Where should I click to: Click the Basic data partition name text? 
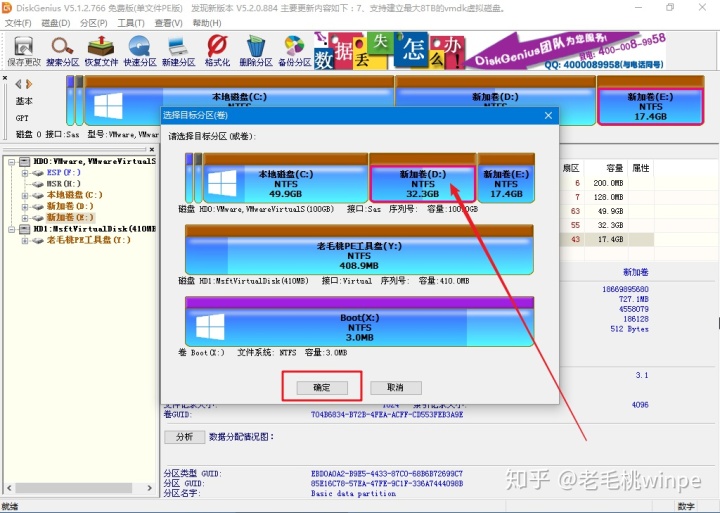353,494
